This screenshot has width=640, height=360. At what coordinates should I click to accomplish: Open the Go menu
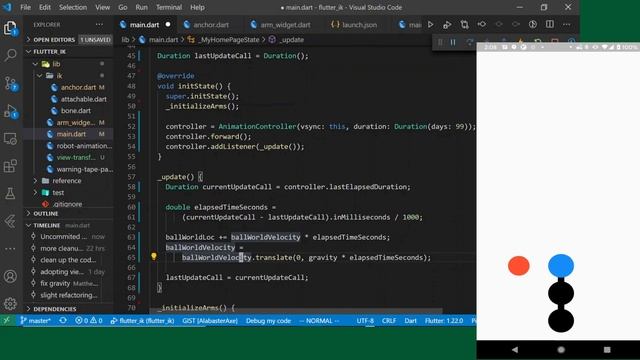click(122, 7)
